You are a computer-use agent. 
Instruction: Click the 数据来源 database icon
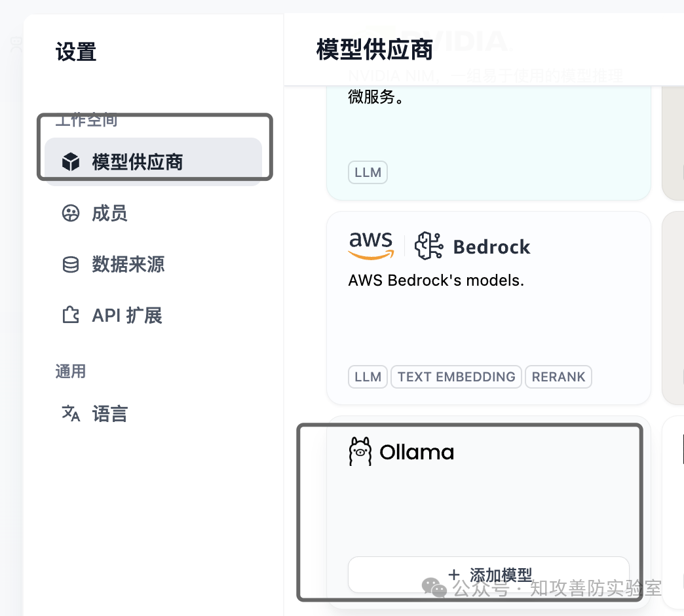pyautogui.click(x=70, y=265)
